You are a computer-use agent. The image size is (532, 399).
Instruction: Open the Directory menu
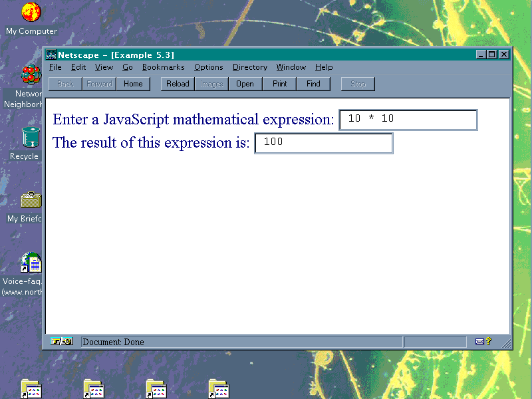[249, 67]
